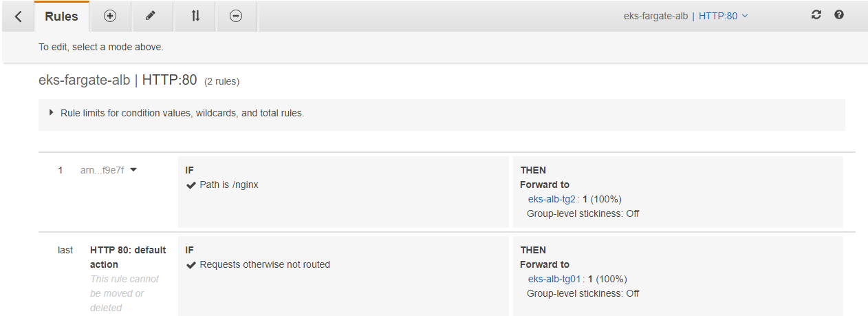Click the eks-fargate-alb | HTTP:80 heading

[118, 80]
